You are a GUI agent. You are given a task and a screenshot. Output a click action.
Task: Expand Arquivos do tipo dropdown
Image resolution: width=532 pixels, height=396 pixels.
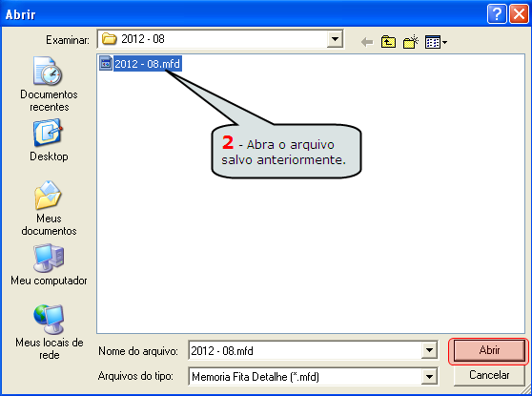click(429, 376)
